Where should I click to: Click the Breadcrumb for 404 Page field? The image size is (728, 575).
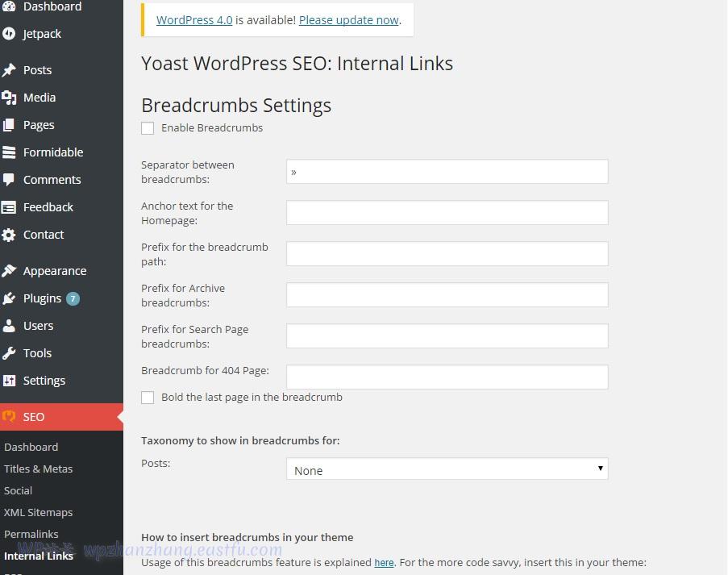(x=447, y=377)
